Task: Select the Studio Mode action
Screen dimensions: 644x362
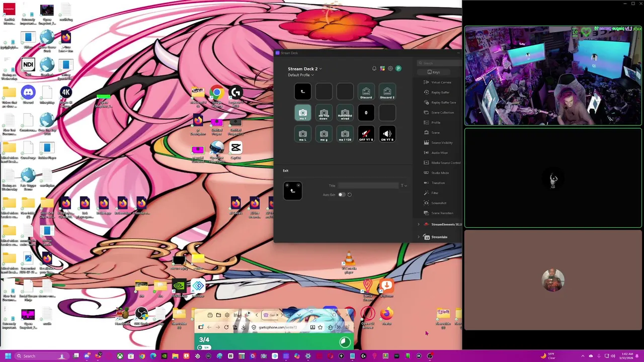Action: [x=437, y=173]
